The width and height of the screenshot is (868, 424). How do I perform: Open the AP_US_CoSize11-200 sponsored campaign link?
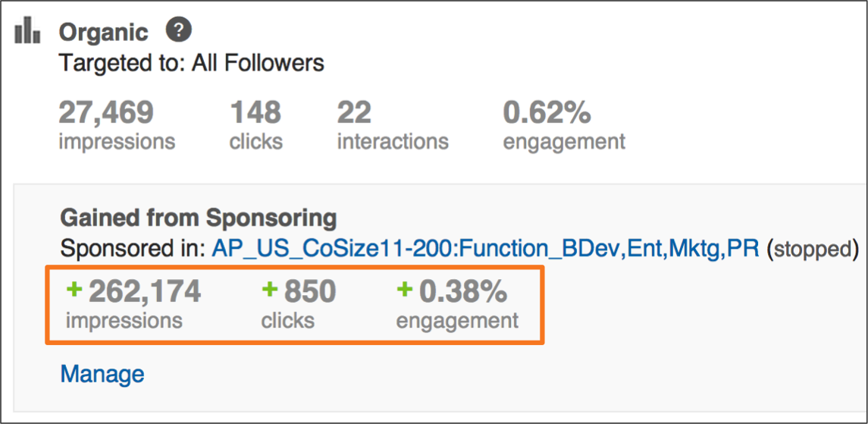485,249
